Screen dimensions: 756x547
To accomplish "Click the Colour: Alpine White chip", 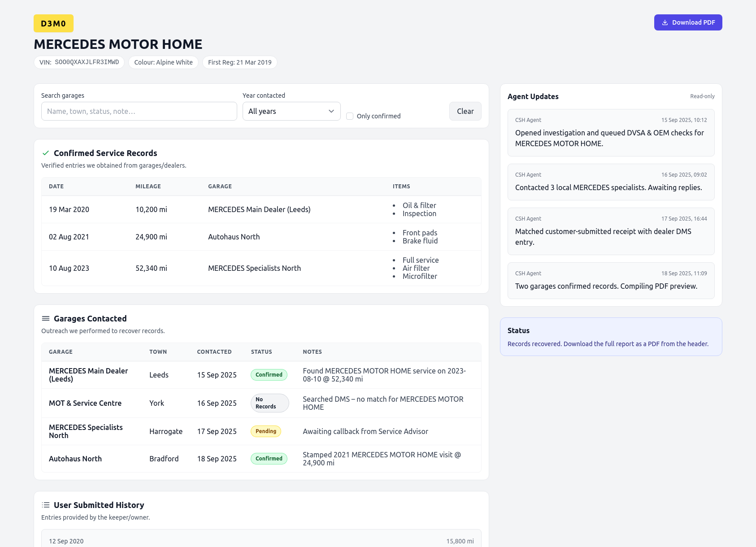I will click(x=163, y=62).
